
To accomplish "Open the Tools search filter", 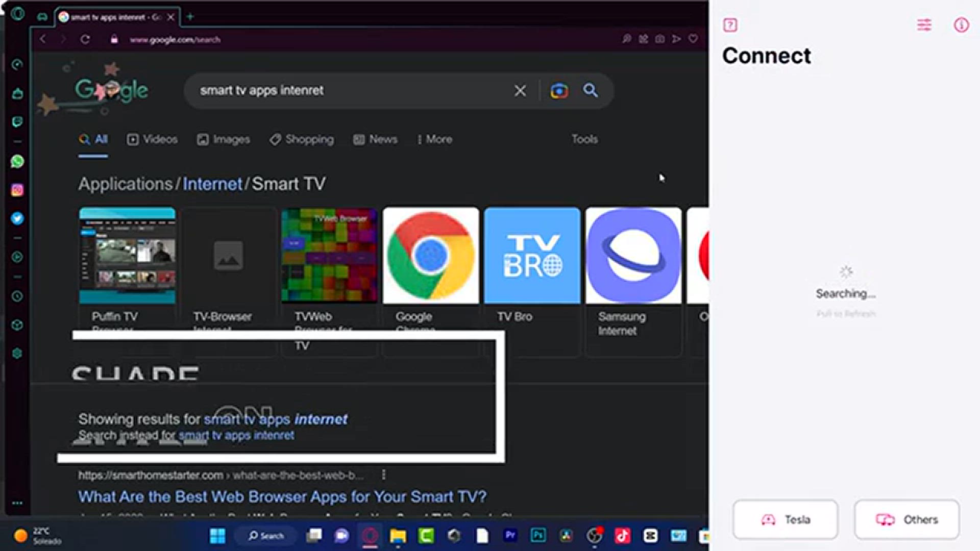I will click(x=584, y=139).
